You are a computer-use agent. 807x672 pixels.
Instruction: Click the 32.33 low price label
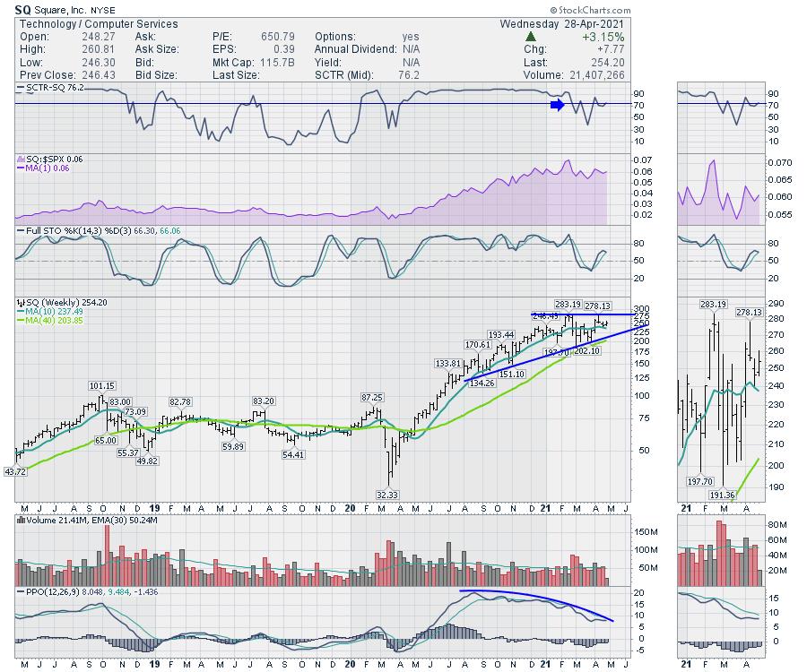click(387, 495)
